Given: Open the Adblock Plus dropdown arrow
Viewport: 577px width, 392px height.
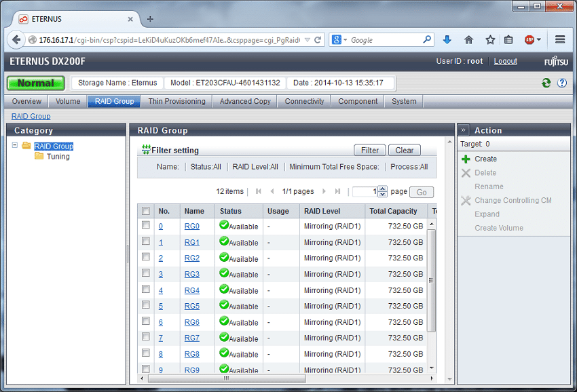Looking at the screenshot, I should click(539, 40).
